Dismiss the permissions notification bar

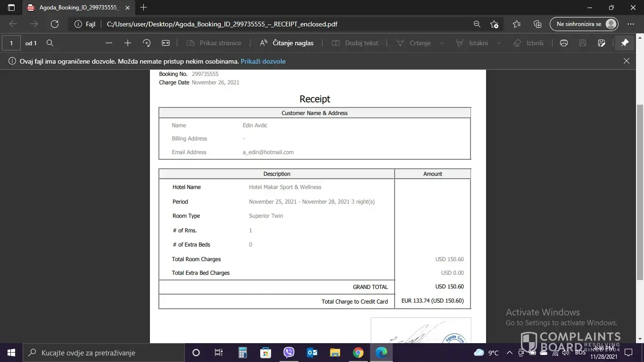(627, 61)
